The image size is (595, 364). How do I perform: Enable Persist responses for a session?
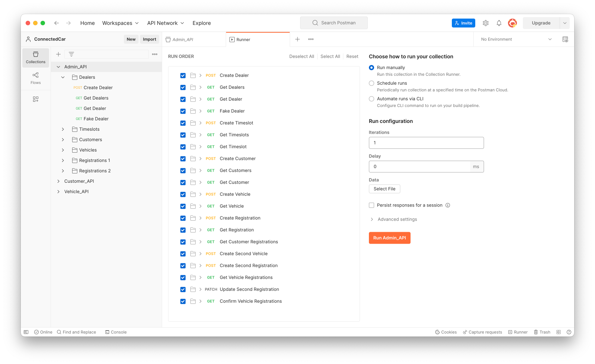(372, 205)
